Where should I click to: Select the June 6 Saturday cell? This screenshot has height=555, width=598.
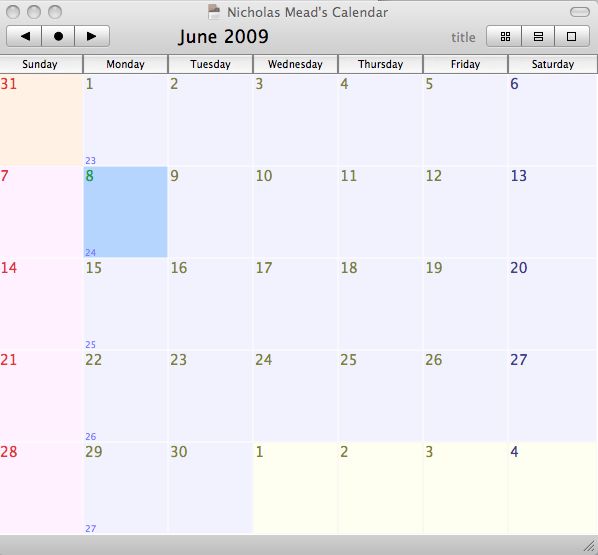pyautogui.click(x=553, y=120)
